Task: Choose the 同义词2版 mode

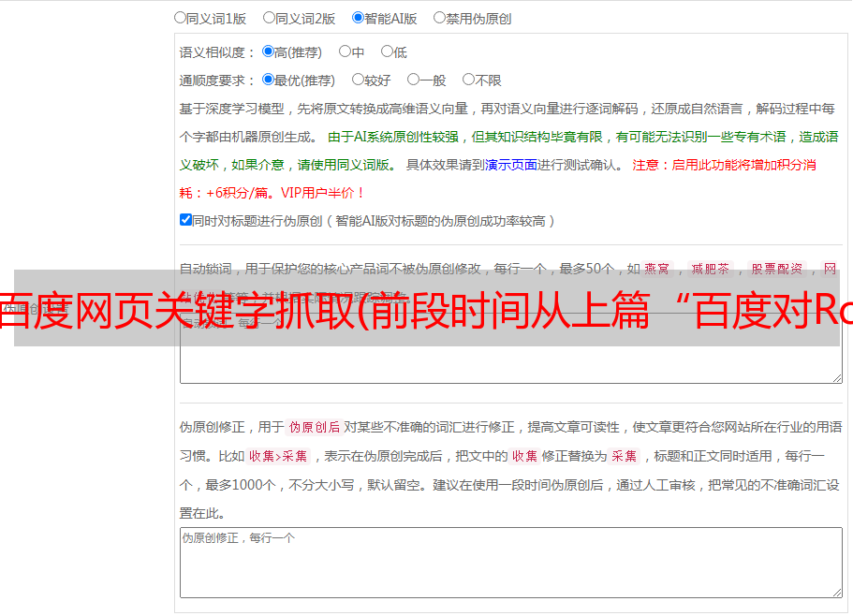Action: click(269, 18)
